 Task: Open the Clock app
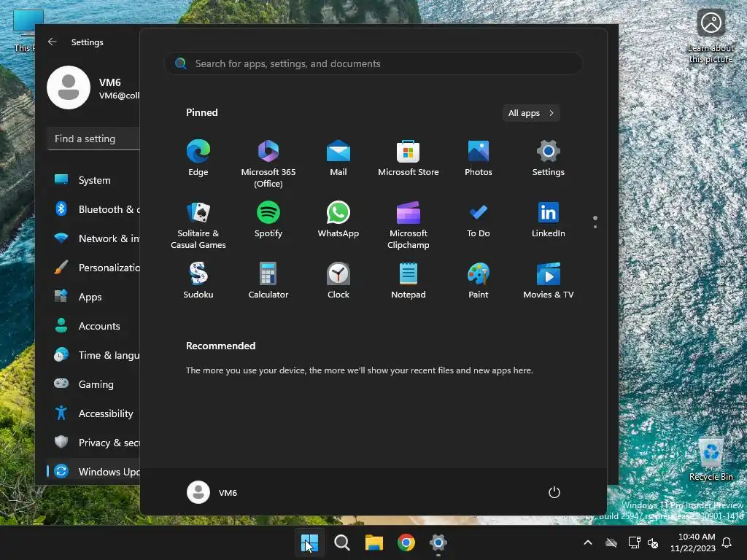tap(338, 281)
